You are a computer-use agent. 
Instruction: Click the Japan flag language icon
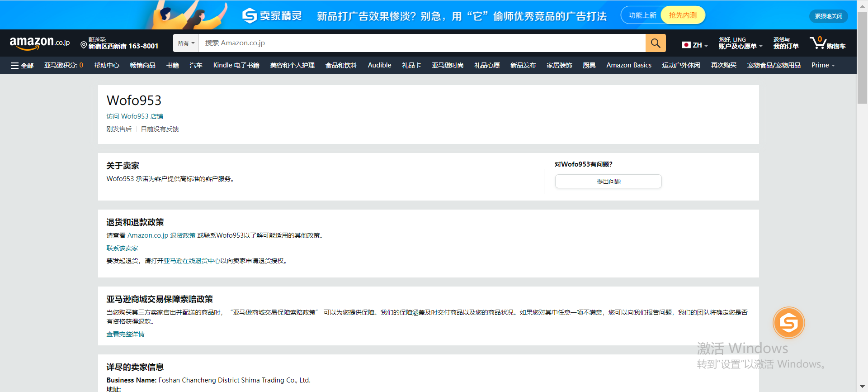pyautogui.click(x=686, y=45)
